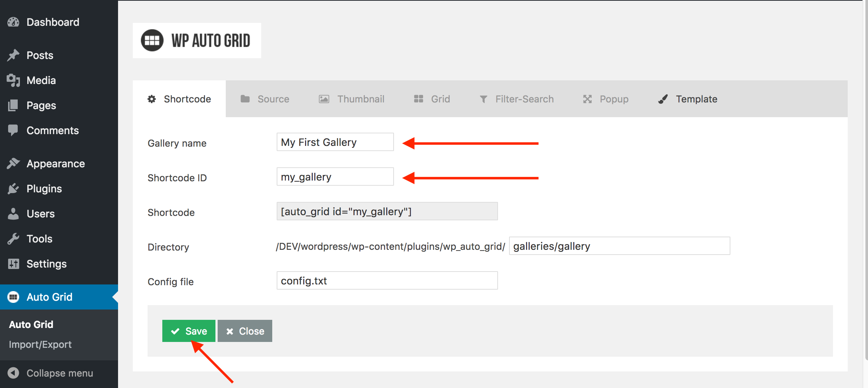Image resolution: width=868 pixels, height=388 pixels.
Task: Open the Pages menu item
Action: pos(59,105)
